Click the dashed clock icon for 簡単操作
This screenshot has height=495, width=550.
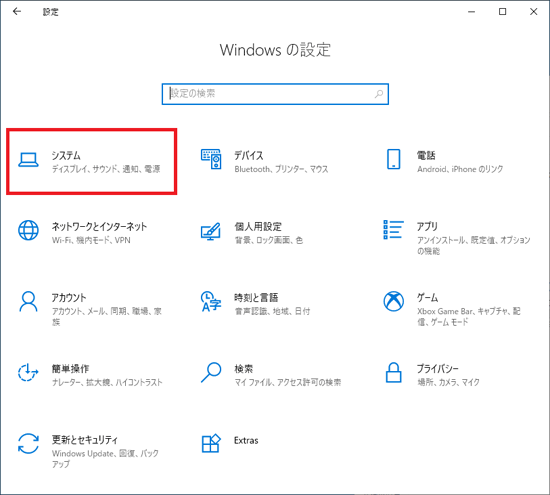pyautogui.click(x=28, y=372)
